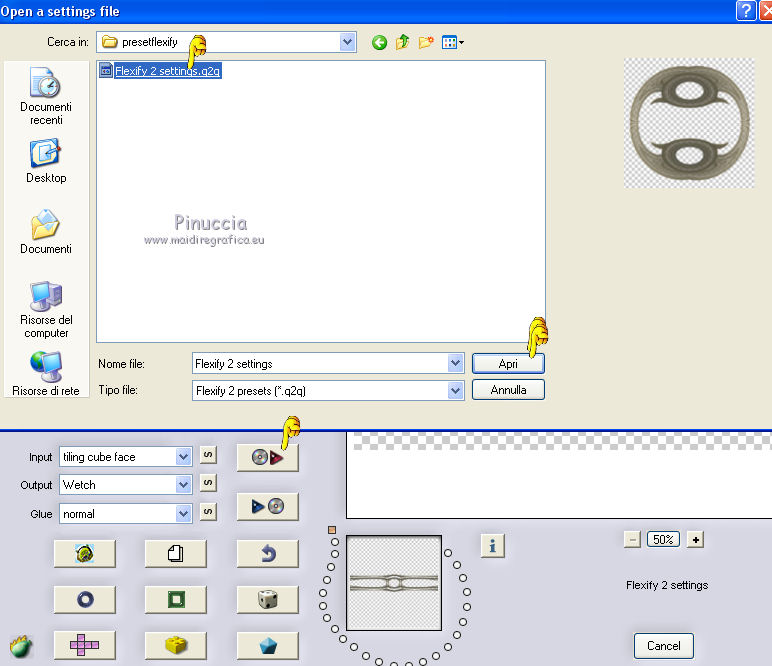
Task: Create a new folder
Action: point(426,42)
